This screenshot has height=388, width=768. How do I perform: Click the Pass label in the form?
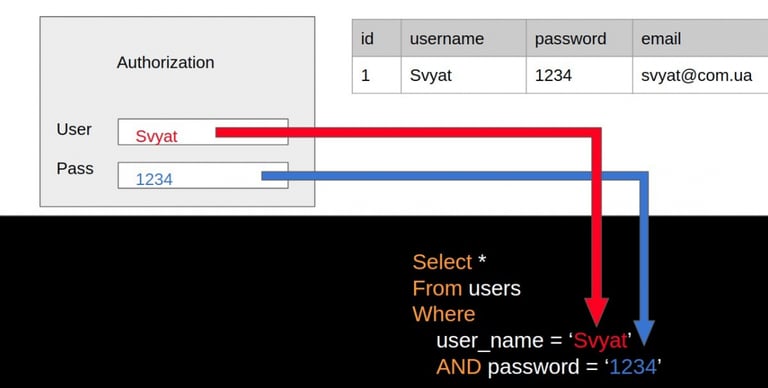[75, 168]
